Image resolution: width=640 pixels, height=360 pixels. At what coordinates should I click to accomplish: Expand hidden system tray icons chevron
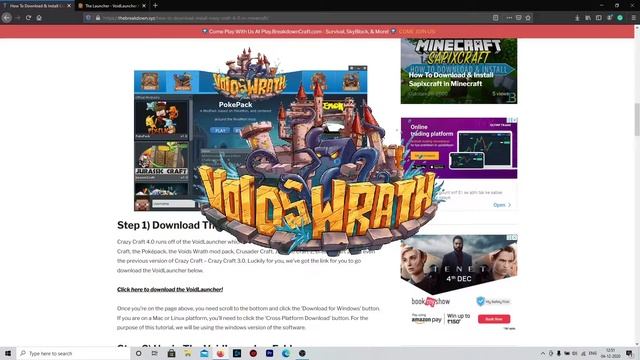pos(543,353)
